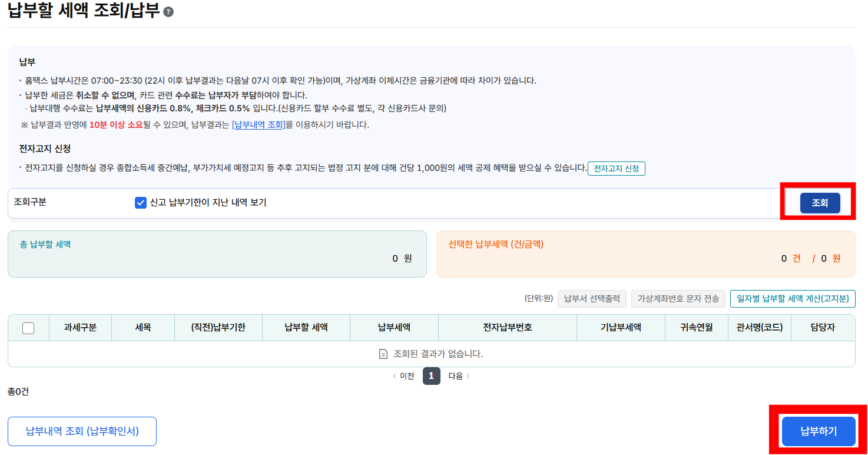Check the select-all checkbox in table header
The width and height of the screenshot is (868, 455).
[28, 328]
